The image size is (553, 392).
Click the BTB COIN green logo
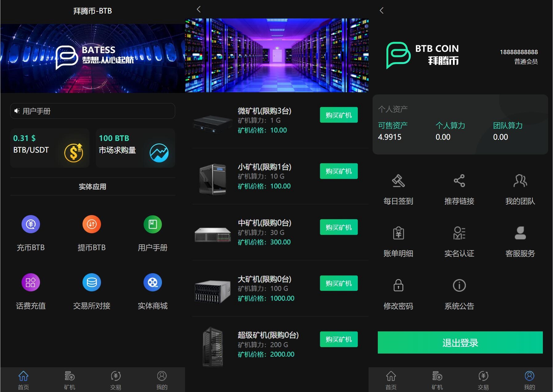click(398, 55)
